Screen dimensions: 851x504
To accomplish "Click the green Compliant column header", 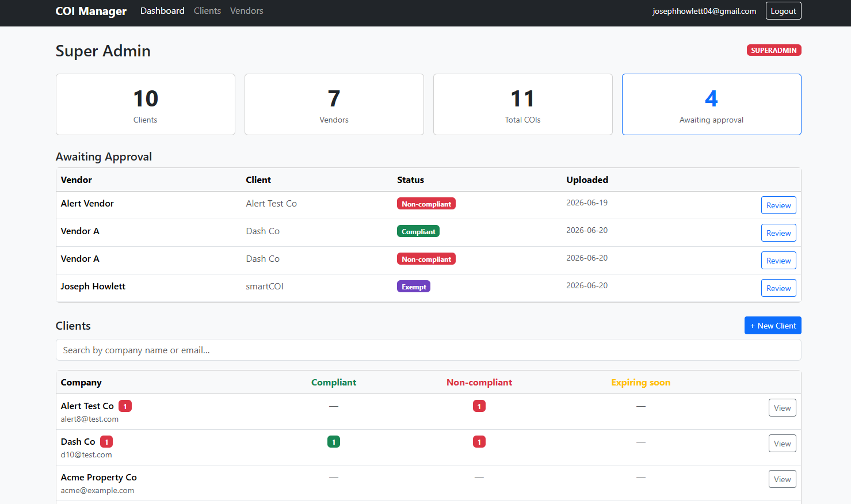I will [x=334, y=383].
